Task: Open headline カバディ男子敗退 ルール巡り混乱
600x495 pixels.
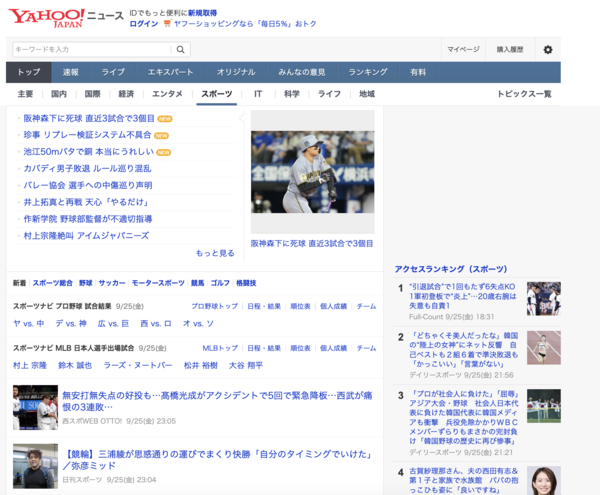Action: click(x=87, y=169)
